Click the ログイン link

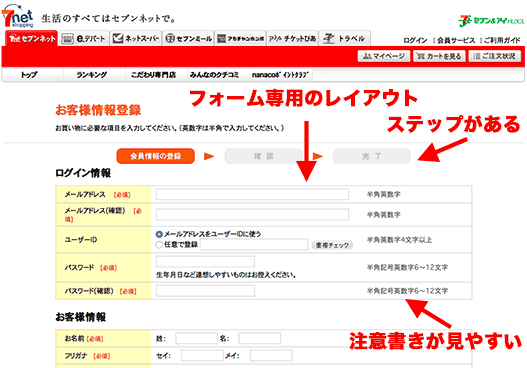pos(415,40)
